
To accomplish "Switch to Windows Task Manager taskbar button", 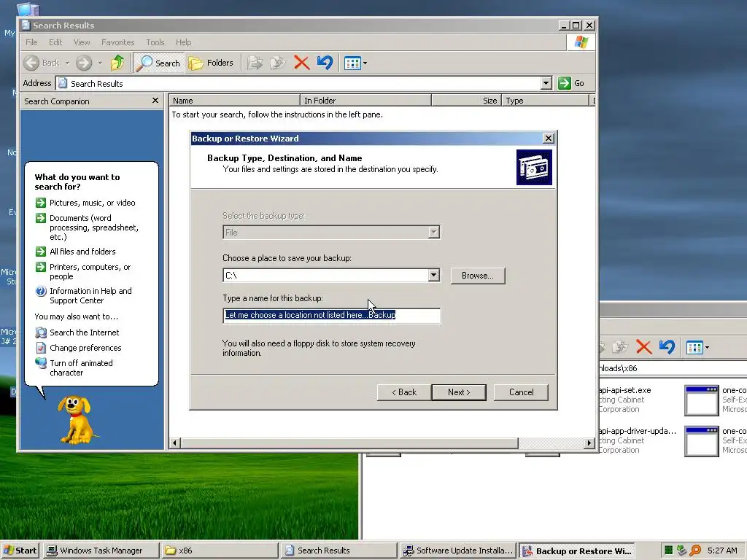I will tap(101, 551).
